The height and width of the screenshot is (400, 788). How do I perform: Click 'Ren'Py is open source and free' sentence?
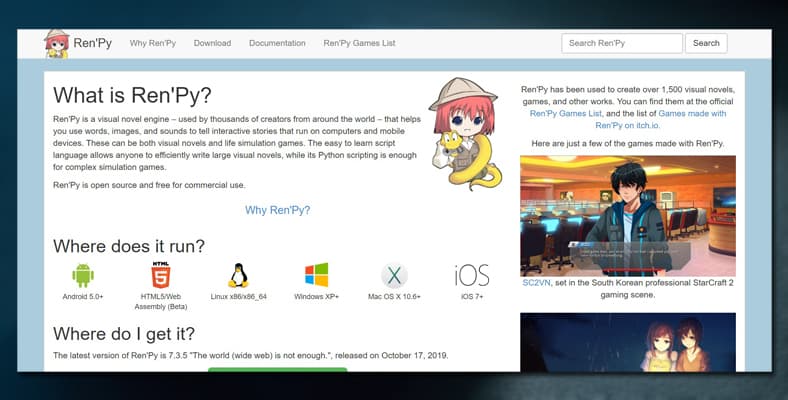point(149,185)
